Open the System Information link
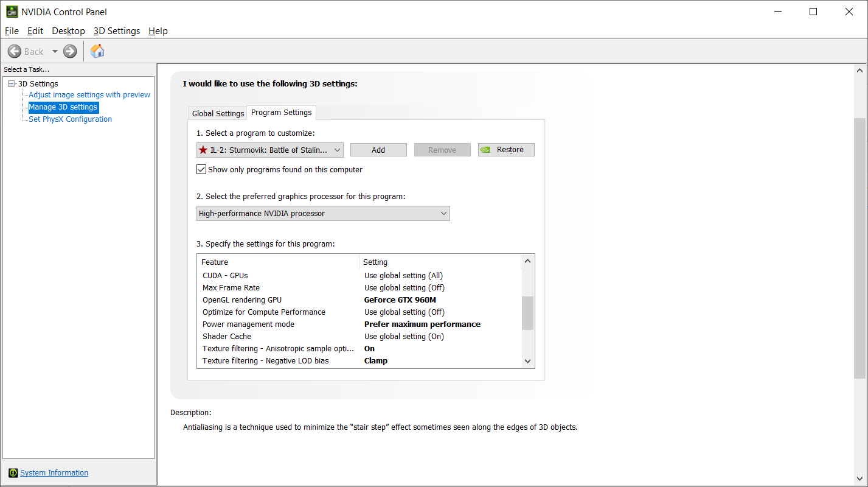 click(x=54, y=473)
